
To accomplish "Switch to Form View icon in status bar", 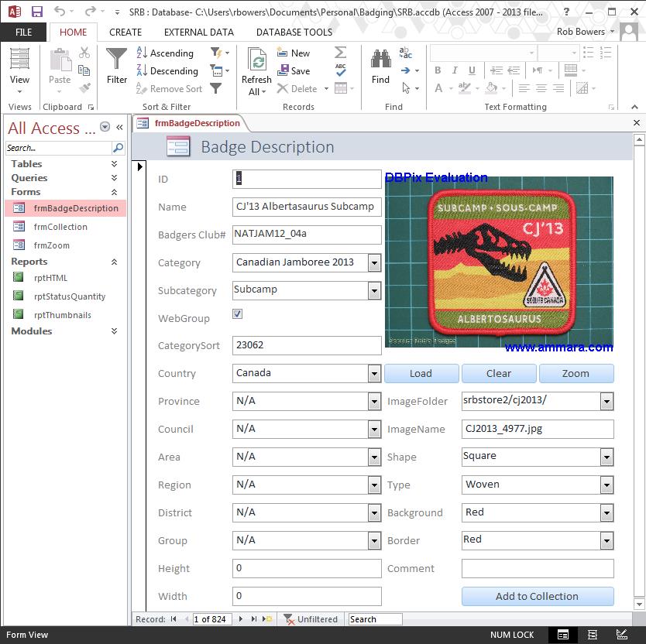I will (563, 635).
